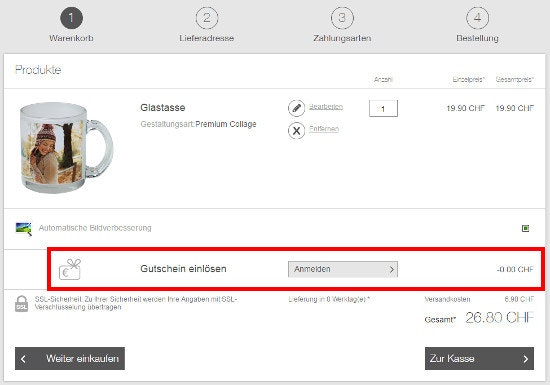The image size is (550, 385).
Task: Click the step 1 Warenkorb circle
Action: pyautogui.click(x=72, y=18)
